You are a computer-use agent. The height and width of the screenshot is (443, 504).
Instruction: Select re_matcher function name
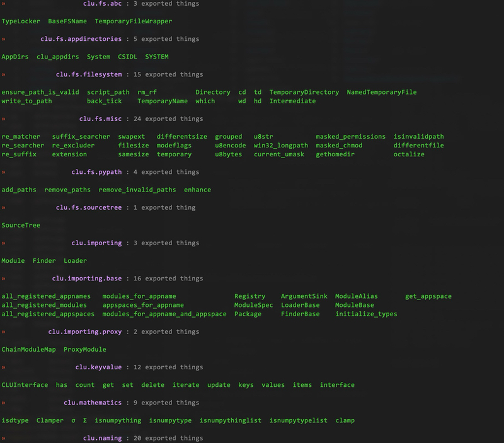pos(21,137)
